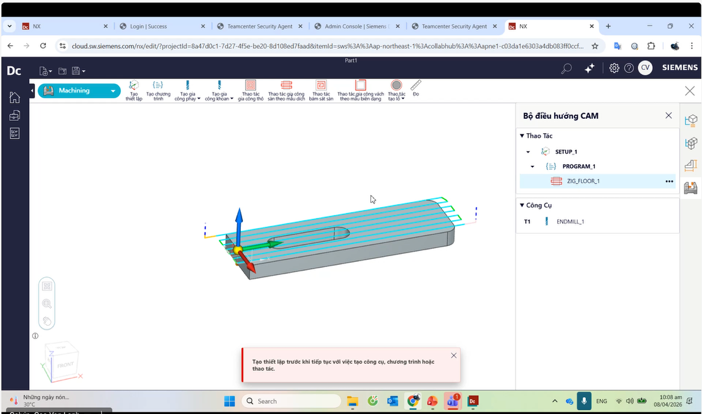Click the Tạo chương trình toolbar icon
702x414 pixels.
pyautogui.click(x=158, y=90)
